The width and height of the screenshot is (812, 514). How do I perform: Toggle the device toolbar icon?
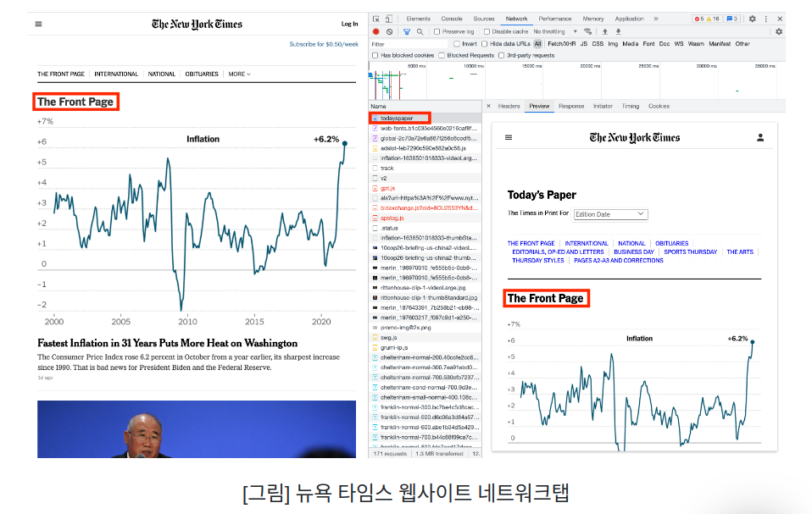tap(388, 19)
